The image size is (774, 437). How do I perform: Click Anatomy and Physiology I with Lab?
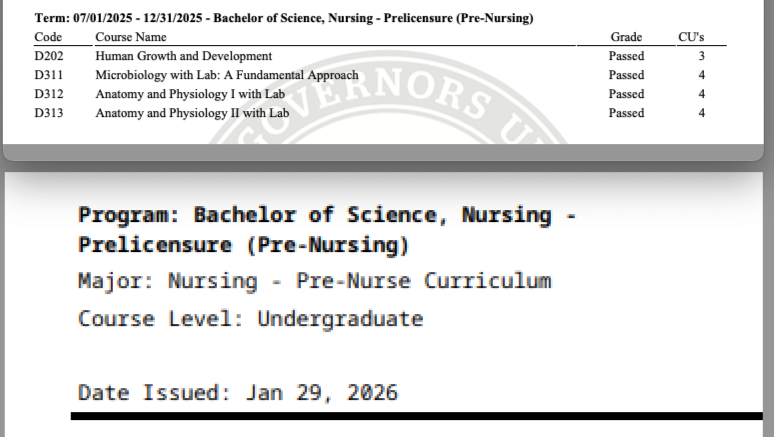pyautogui.click(x=190, y=94)
